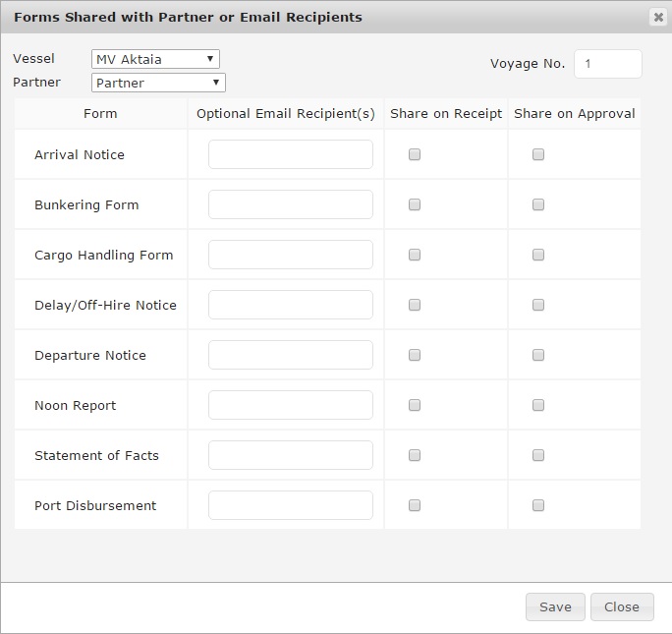This screenshot has height=634, width=672.
Task: Click email recipient field for Arrival Notice
Action: tap(291, 154)
